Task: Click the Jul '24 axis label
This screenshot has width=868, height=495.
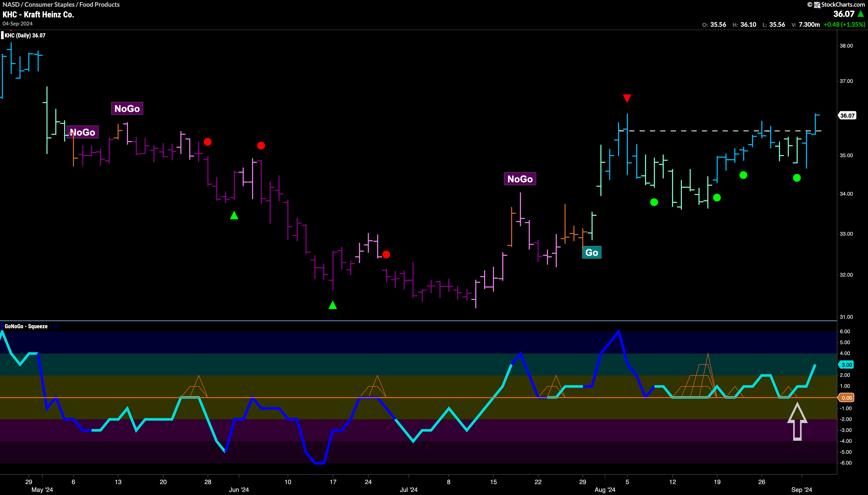Action: pyautogui.click(x=409, y=490)
